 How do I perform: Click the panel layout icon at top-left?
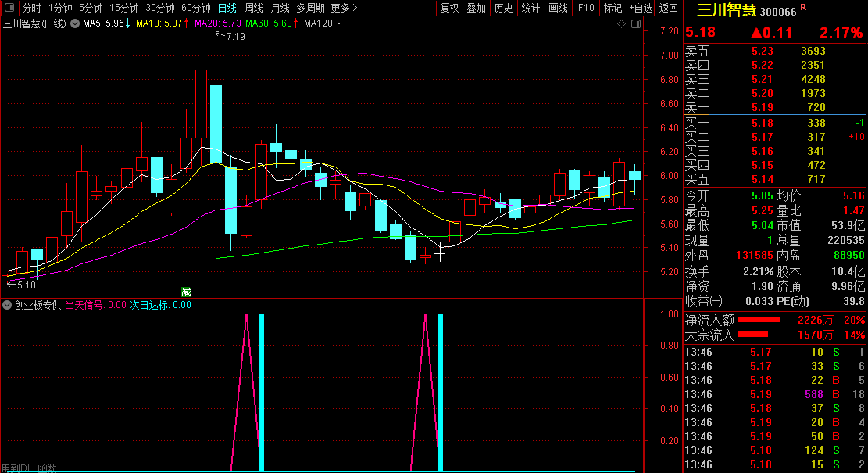9,8
